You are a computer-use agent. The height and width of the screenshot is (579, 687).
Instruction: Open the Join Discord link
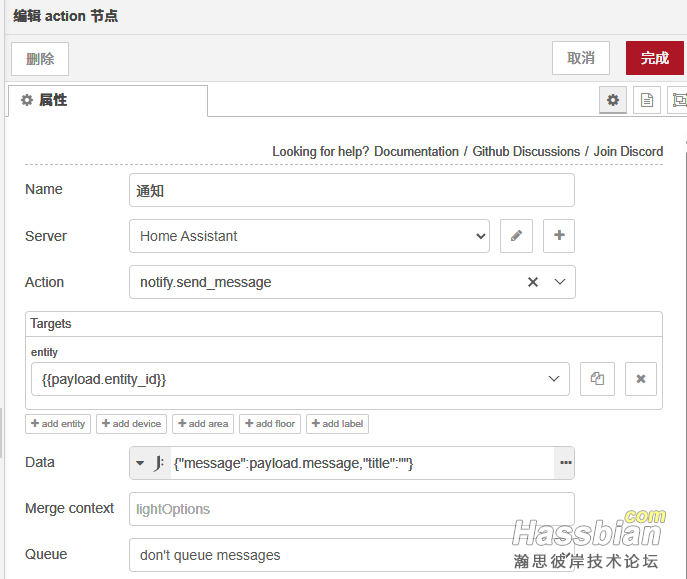[628, 152]
